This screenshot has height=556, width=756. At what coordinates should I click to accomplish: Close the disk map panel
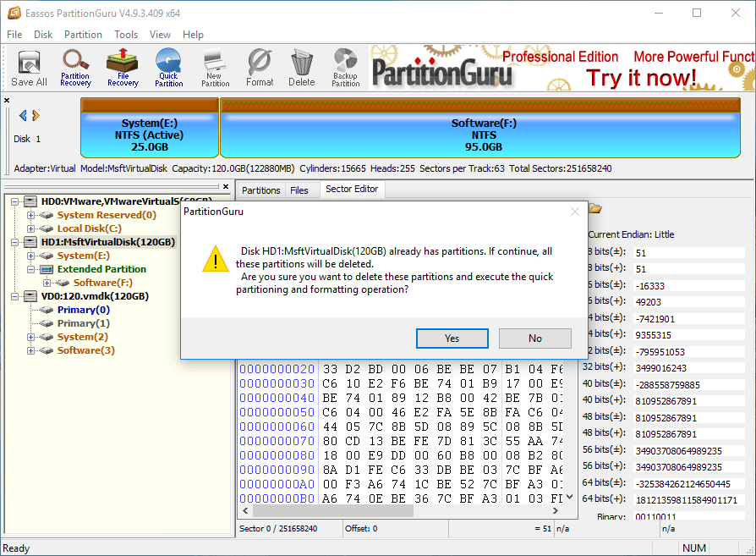[7, 101]
